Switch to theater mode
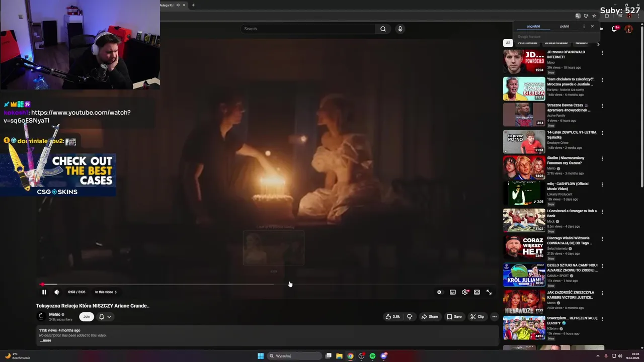Image resolution: width=644 pixels, height=362 pixels. [477, 292]
